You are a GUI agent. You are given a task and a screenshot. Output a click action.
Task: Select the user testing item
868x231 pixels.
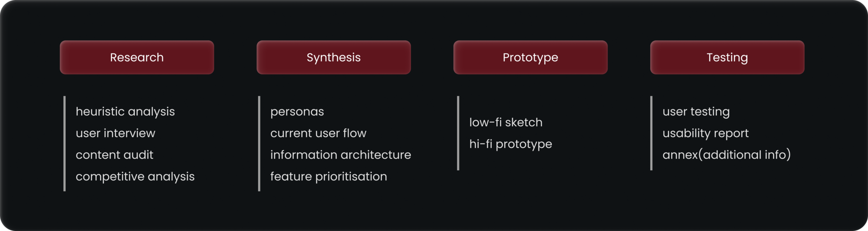[696, 112]
